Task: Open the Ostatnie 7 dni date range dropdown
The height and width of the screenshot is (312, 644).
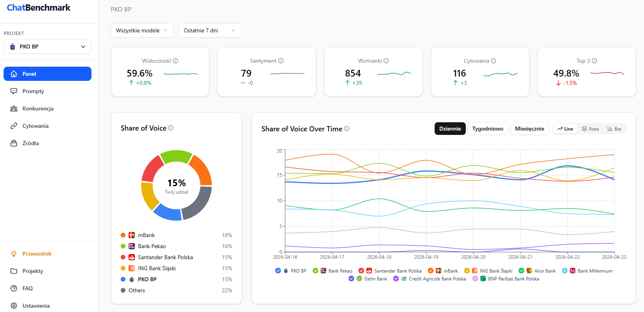Action: click(x=210, y=30)
